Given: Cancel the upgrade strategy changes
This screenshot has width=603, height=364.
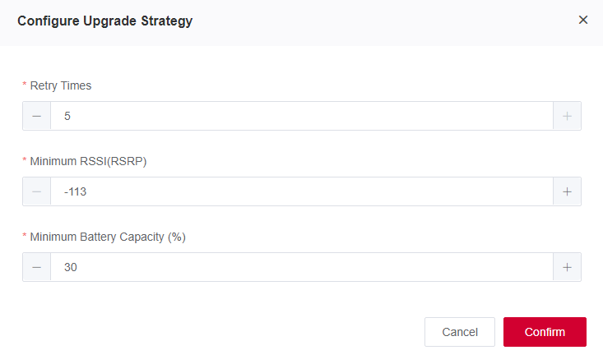Looking at the screenshot, I should pos(460,332).
